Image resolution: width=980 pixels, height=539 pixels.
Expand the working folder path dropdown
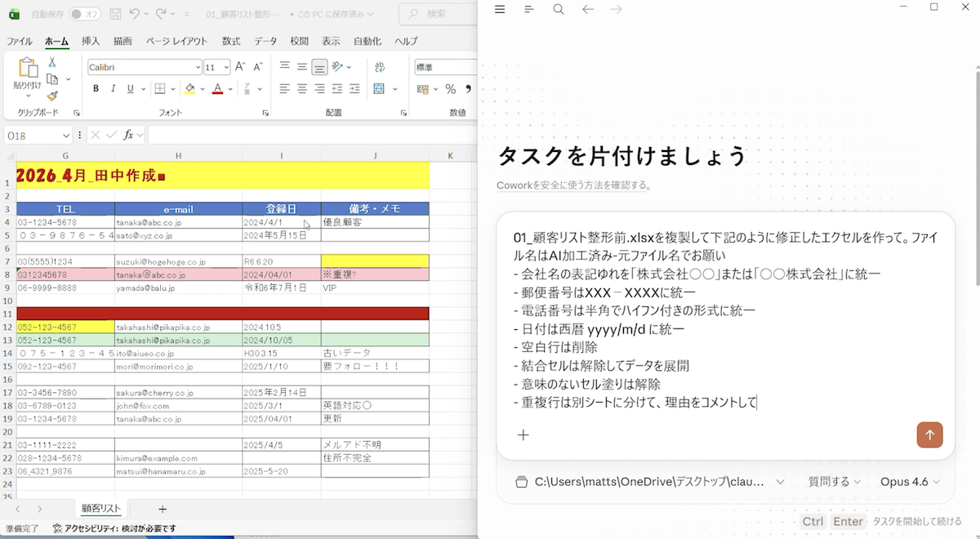coord(650,482)
